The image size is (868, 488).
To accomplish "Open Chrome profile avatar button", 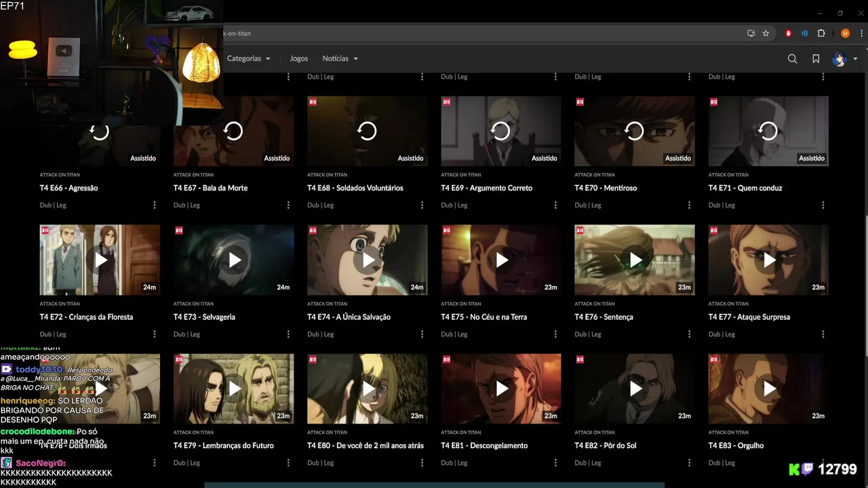I will [x=845, y=33].
